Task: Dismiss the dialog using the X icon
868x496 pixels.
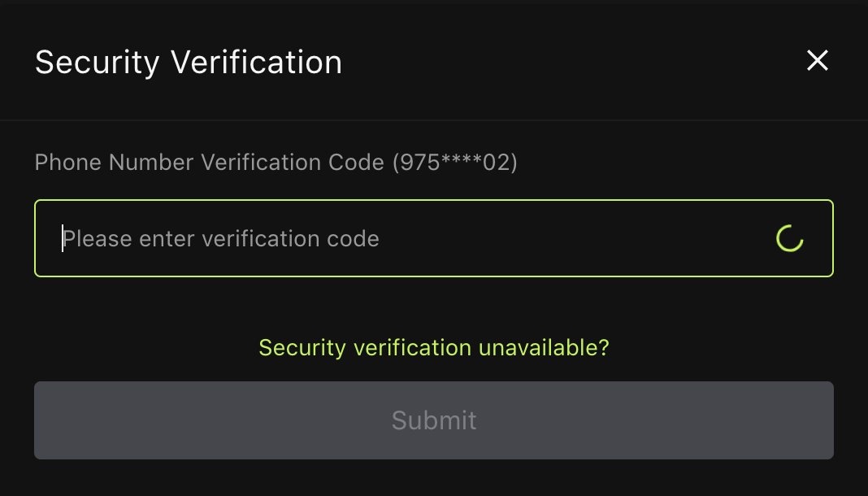Action: 817,60
